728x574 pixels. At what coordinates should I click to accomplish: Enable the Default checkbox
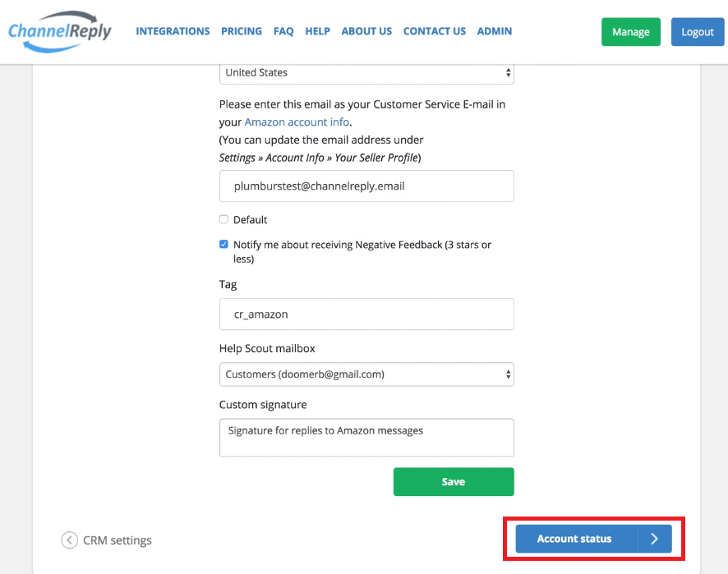pos(223,219)
